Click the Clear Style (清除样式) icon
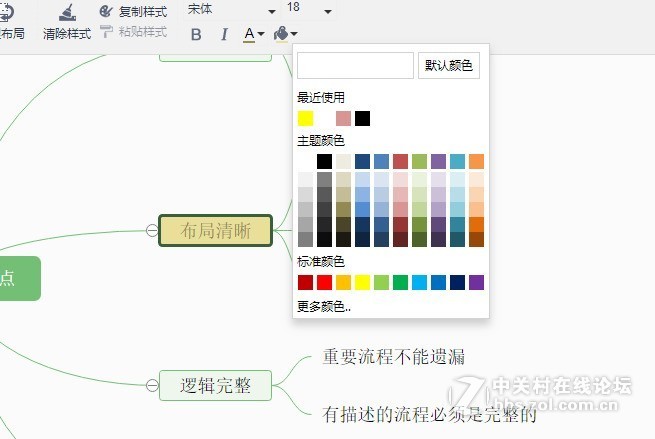 67,13
